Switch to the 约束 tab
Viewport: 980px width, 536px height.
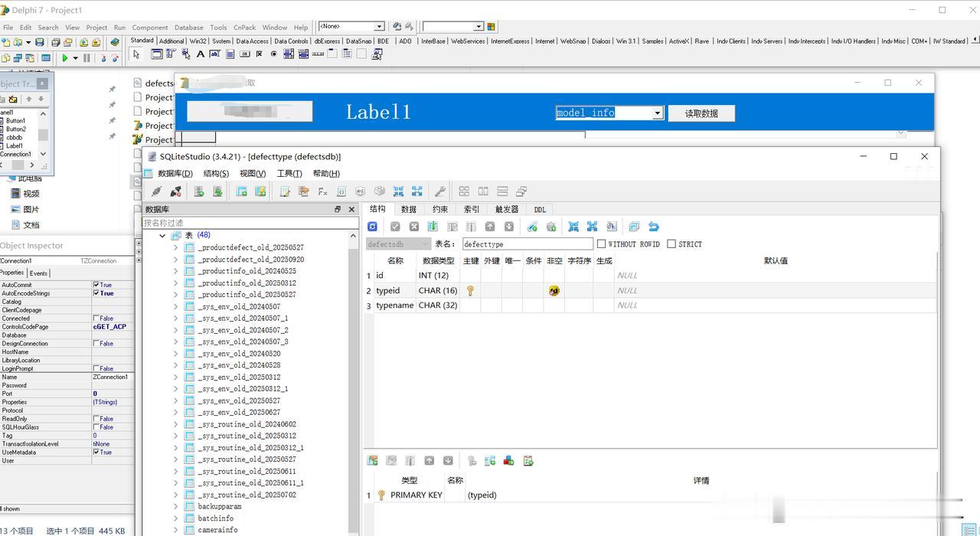(x=440, y=209)
